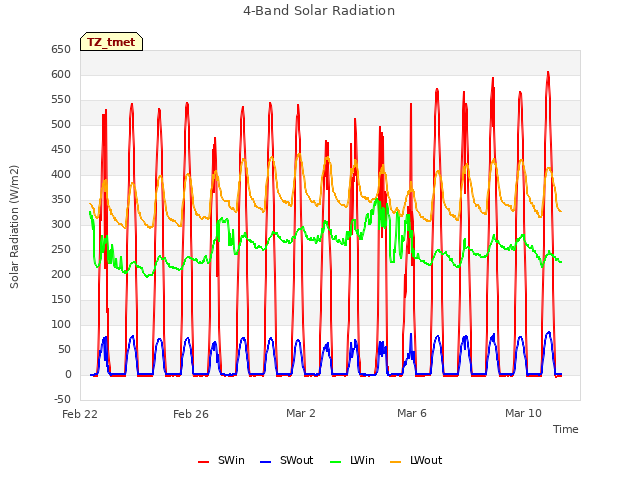The image size is (640, 480).
Task: Click the Feb 26 x-axis tick label
Action: click(191, 414)
